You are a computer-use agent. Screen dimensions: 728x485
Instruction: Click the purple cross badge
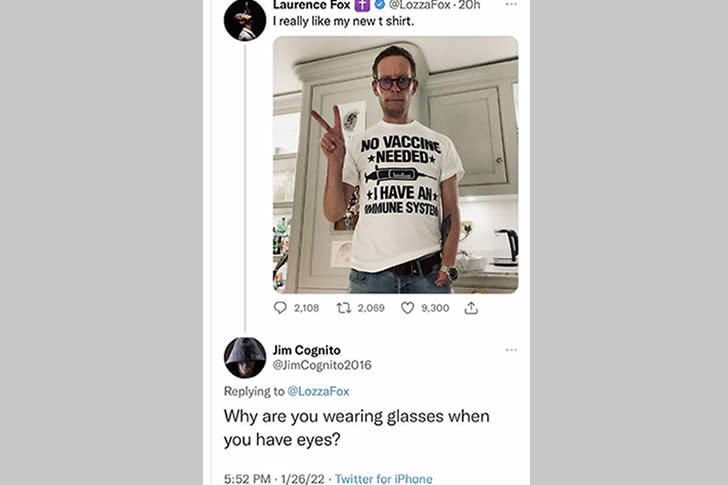(362, 5)
